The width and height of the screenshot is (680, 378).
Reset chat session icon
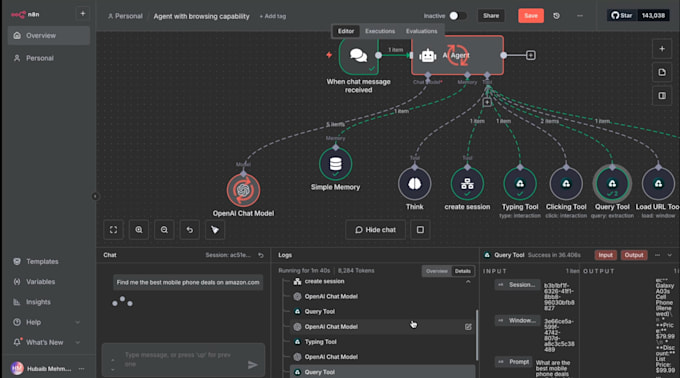pyautogui.click(x=261, y=255)
